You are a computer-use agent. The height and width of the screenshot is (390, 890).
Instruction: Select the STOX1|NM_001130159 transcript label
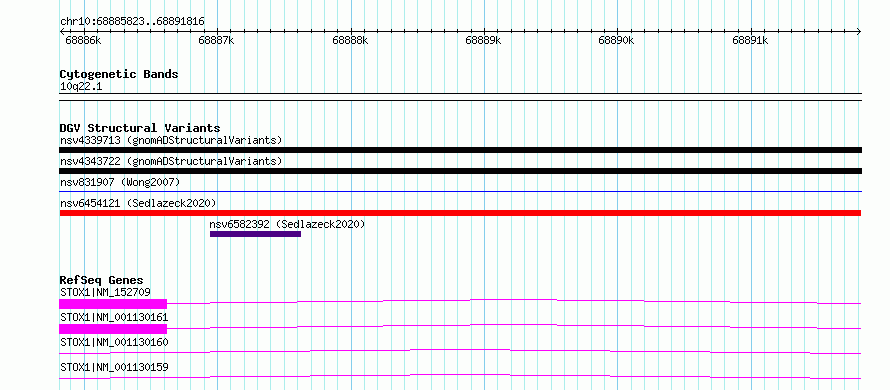click(114, 367)
